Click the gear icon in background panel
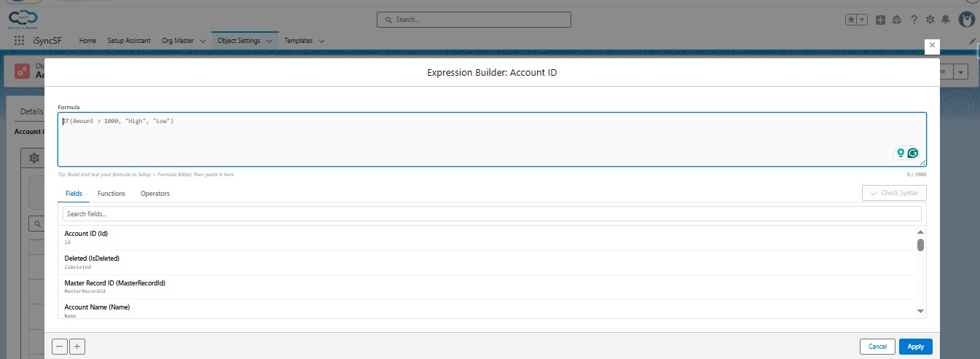The height and width of the screenshot is (359, 980). pos(34,158)
